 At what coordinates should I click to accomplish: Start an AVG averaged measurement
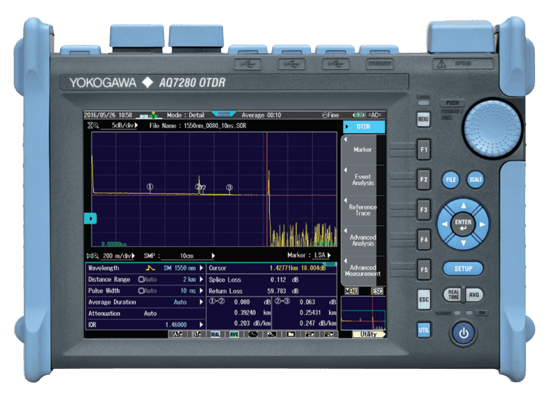474,295
